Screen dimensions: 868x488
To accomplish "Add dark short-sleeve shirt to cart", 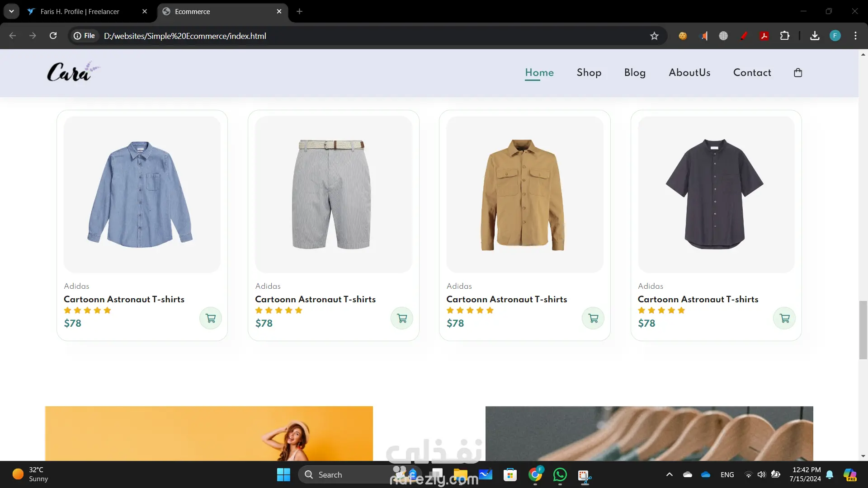I will coord(784,318).
